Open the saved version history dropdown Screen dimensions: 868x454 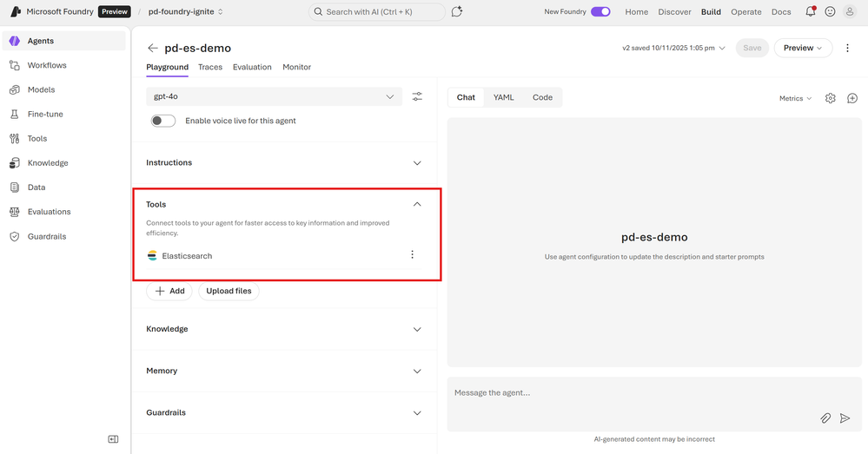tap(673, 48)
